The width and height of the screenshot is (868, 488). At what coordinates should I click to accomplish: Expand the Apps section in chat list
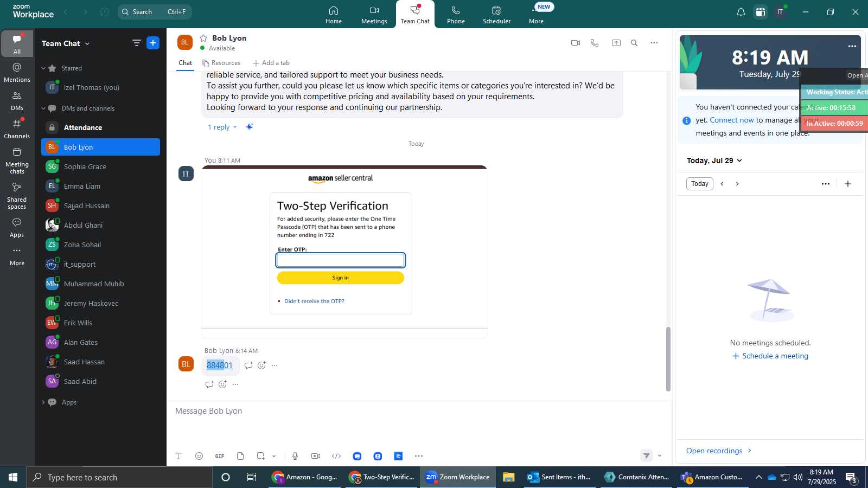(43, 402)
